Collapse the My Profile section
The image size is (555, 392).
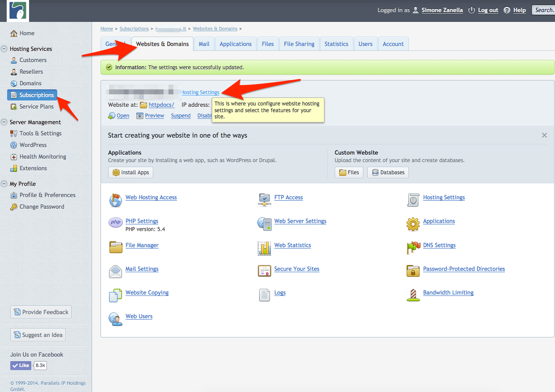(x=4, y=184)
